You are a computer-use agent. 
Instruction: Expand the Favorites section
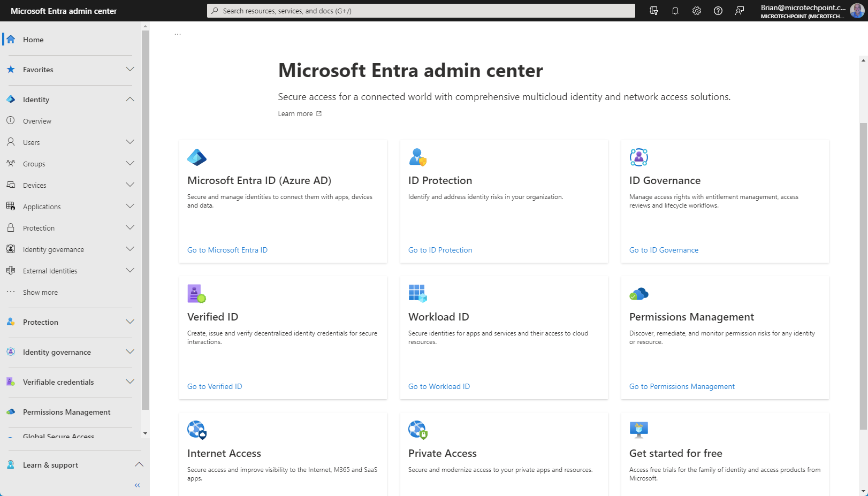[x=130, y=70]
